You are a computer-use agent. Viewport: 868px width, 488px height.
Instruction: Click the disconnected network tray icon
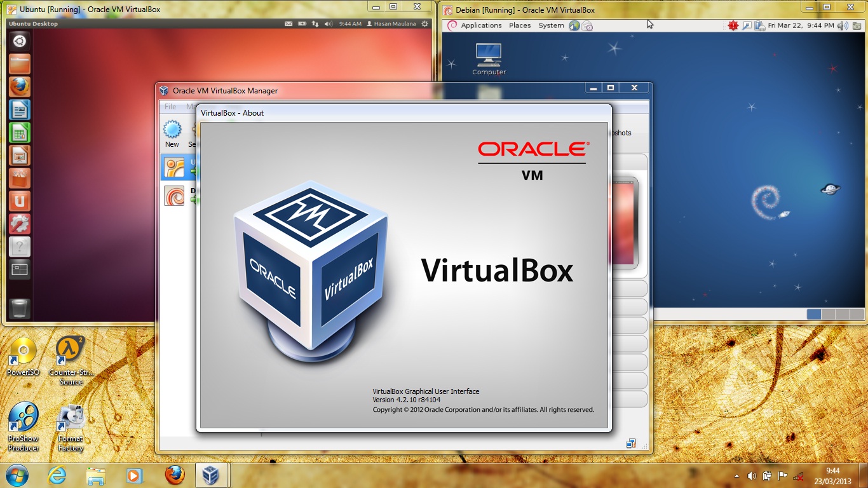coord(799,475)
